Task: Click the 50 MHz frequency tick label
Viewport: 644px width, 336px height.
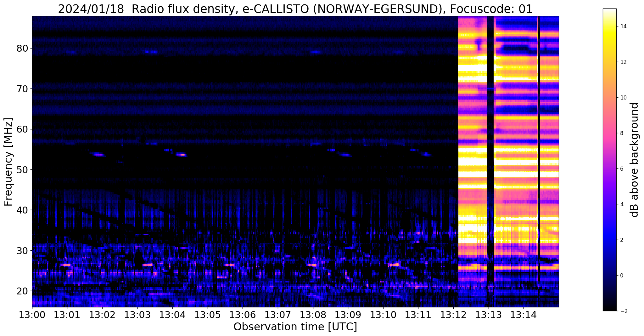Action: (x=23, y=170)
